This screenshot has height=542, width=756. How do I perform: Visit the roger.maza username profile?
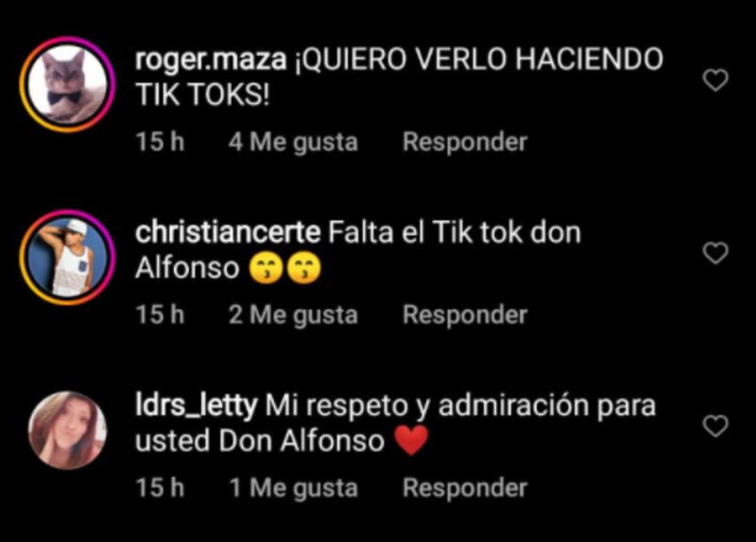pos(211,59)
